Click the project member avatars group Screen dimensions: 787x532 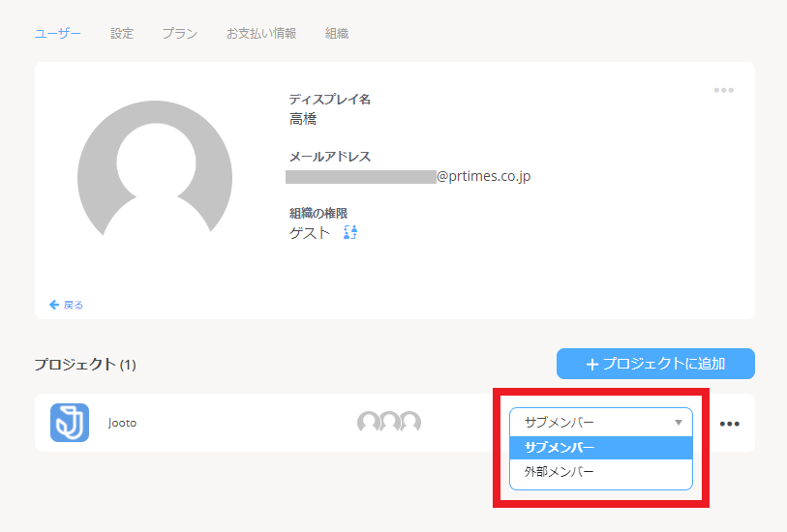(x=389, y=422)
